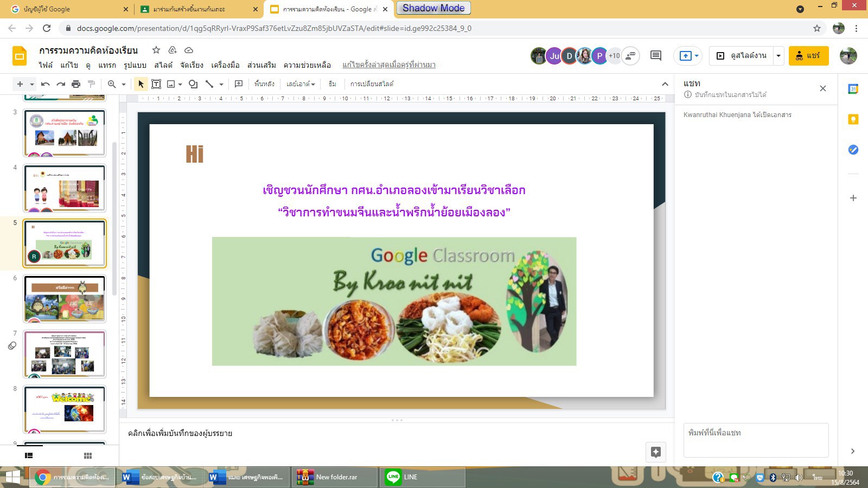Screen dimensions: 868x488
Task: Open comment history next to collaborators
Action: point(656,55)
